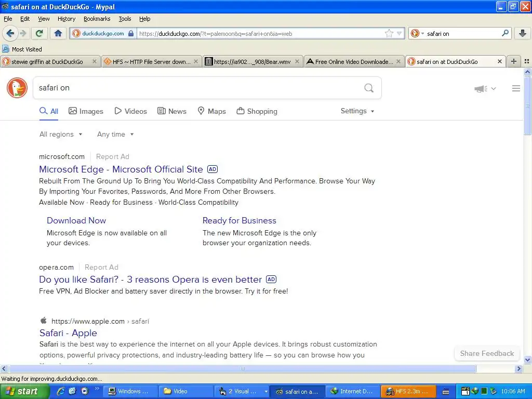
Task: Open the Edit menu
Action: 25,19
